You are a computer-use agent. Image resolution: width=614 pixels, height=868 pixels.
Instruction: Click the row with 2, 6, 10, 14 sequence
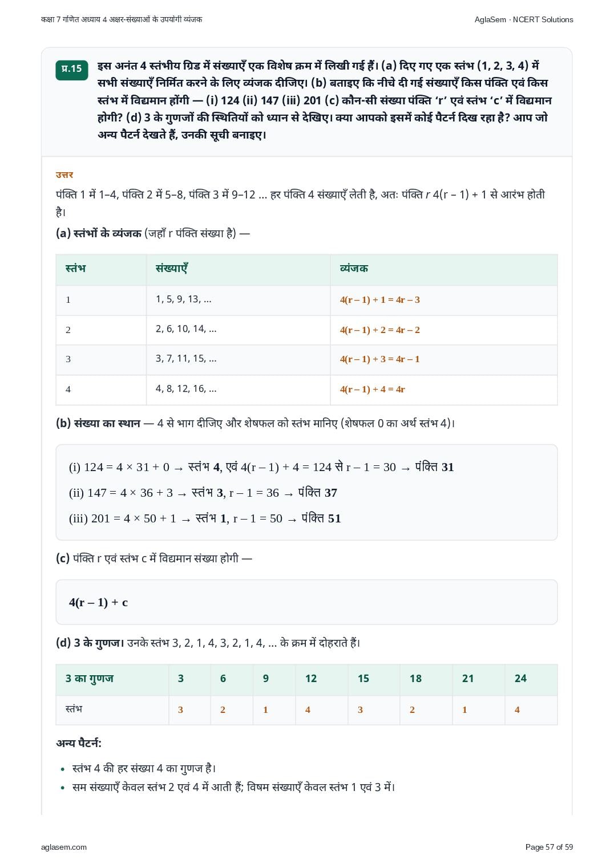click(x=306, y=330)
